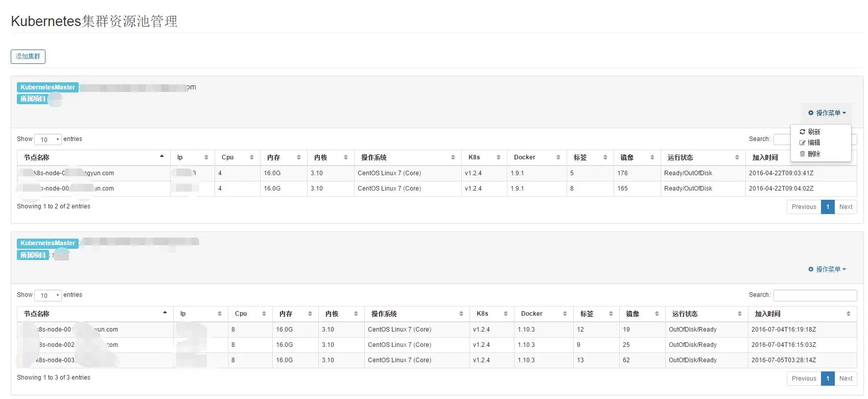This screenshot has height=399, width=868.
Task: Select timestamp 2016-07-05T03:28:14Z cell
Action: [x=803, y=360]
